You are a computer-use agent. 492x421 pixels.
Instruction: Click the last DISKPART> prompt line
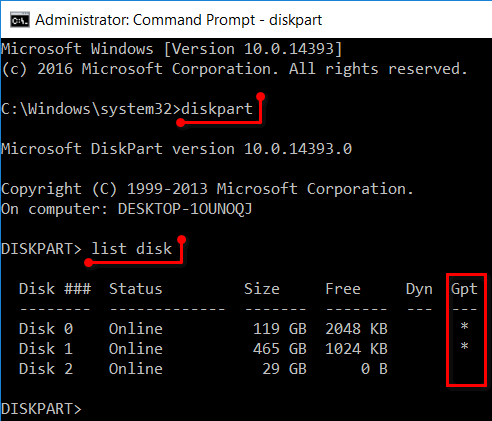coord(41,409)
